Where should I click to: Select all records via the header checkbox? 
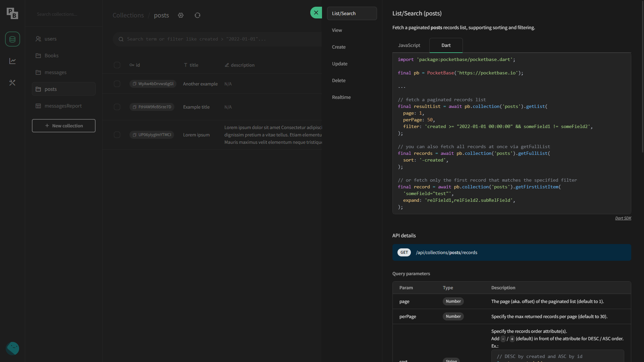tap(117, 65)
